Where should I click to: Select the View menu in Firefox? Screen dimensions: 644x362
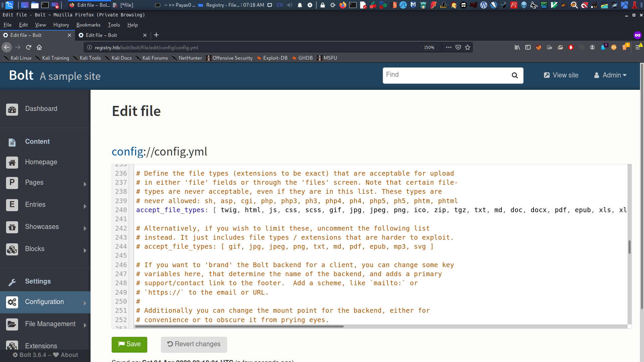point(40,24)
